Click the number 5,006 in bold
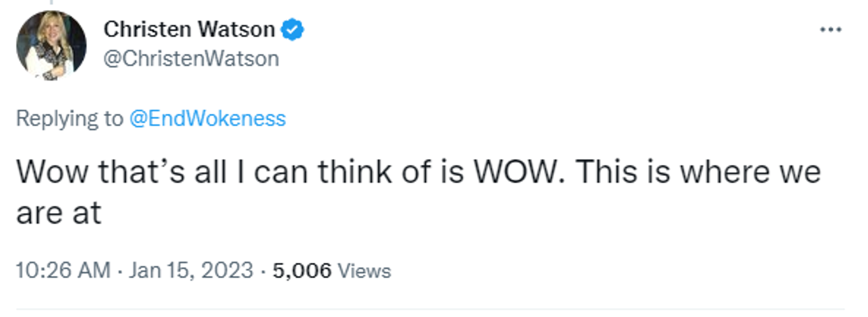 [302, 271]
